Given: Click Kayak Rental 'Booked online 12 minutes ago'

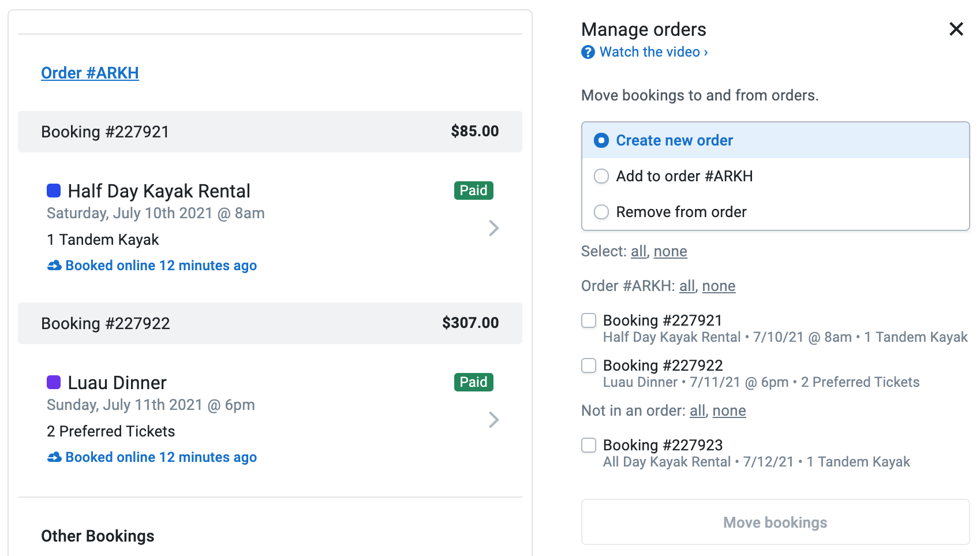Looking at the screenshot, I should tap(161, 266).
